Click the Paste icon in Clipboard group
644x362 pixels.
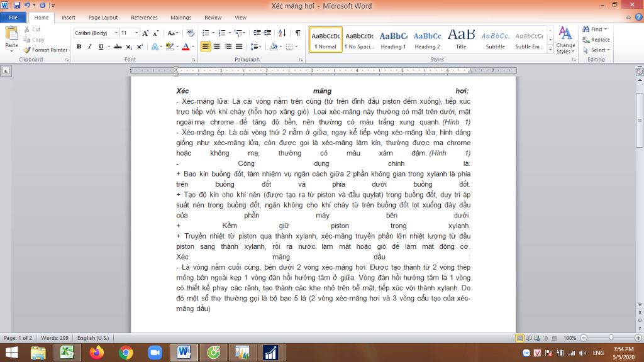(x=11, y=34)
